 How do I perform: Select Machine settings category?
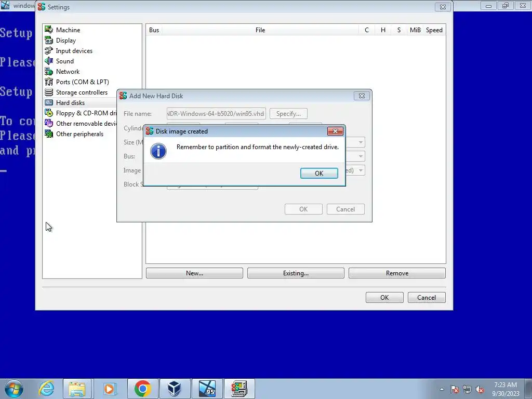coord(68,30)
